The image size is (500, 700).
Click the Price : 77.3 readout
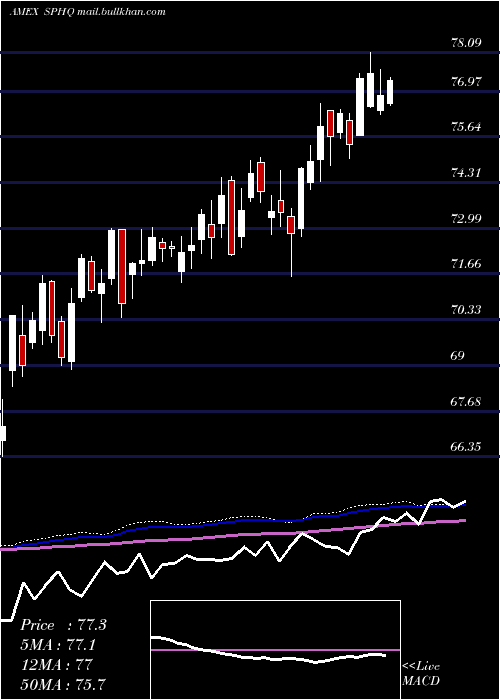(63, 625)
